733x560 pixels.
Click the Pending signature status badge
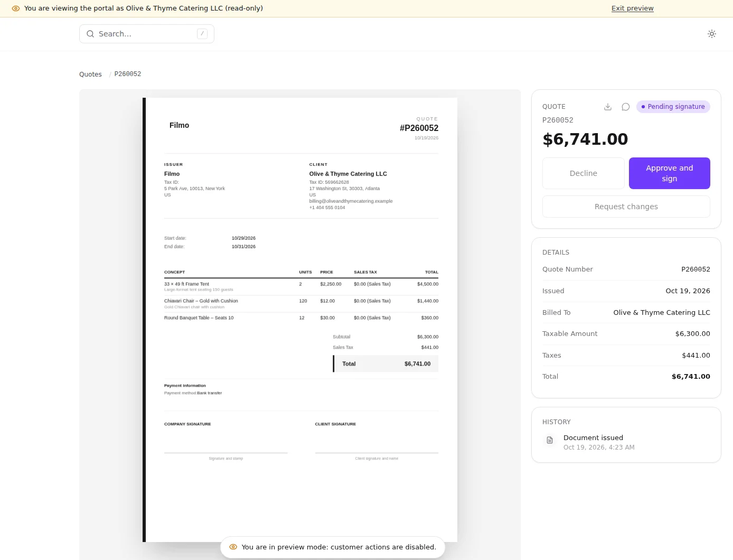coord(673,107)
